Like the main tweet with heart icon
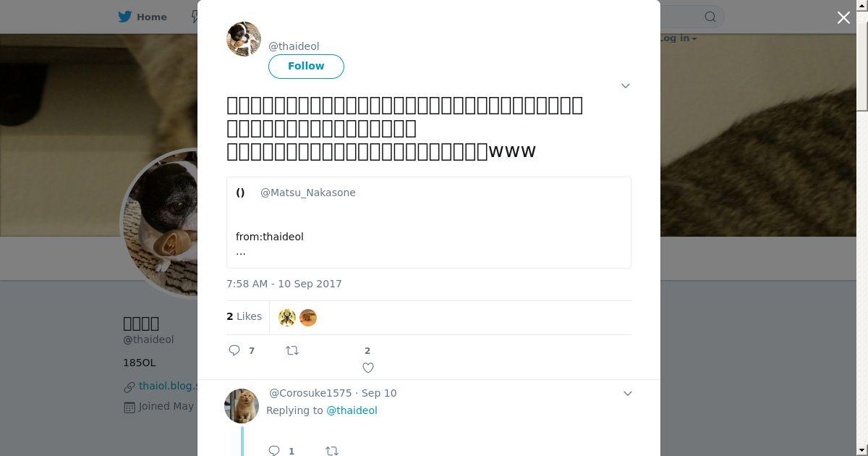The image size is (868, 456). (x=367, y=368)
